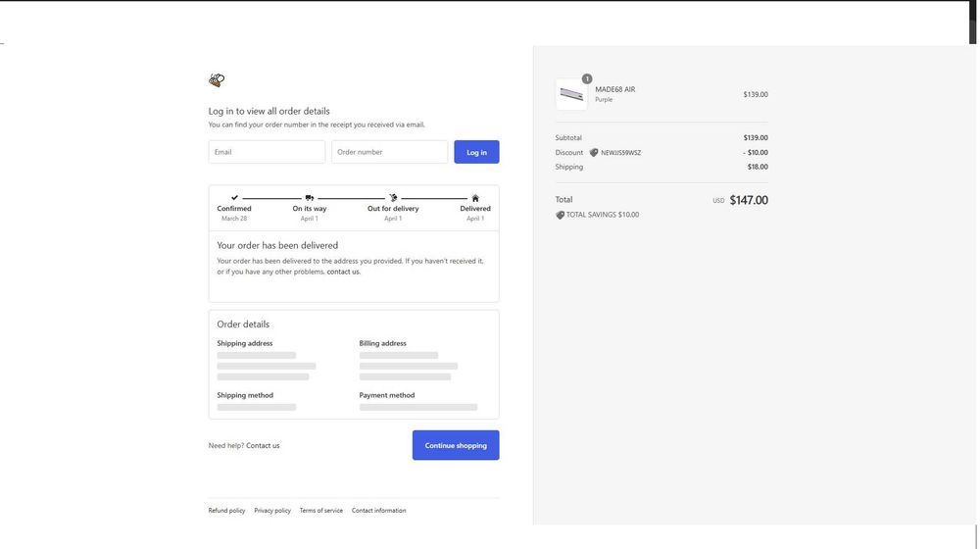Open Contact us next to Need help
This screenshot has height=549, width=980.
point(263,445)
